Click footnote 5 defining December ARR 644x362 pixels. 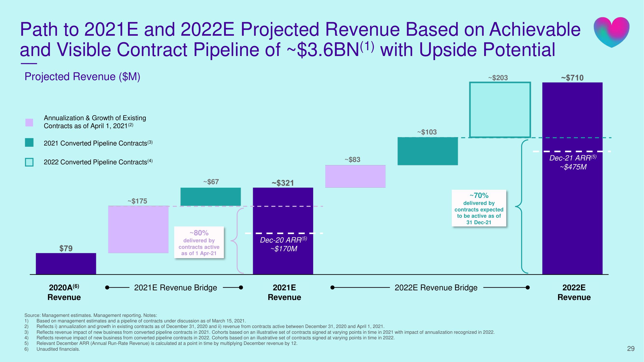click(161, 343)
